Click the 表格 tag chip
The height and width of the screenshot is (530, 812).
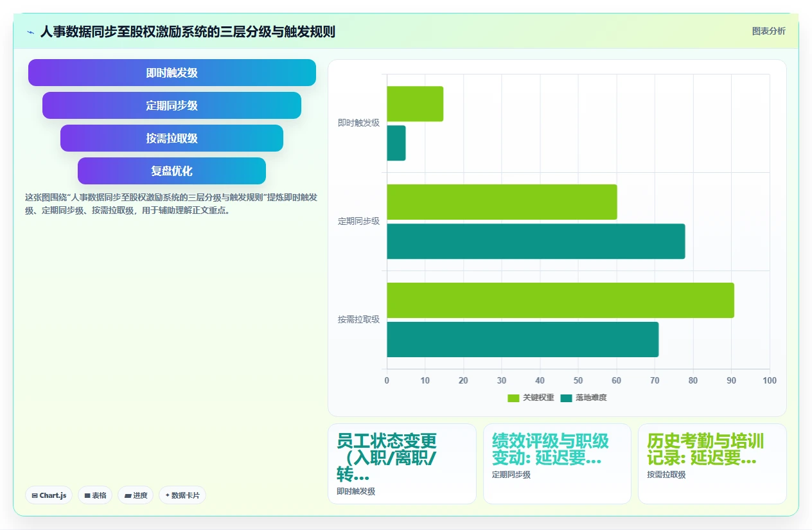click(95, 495)
